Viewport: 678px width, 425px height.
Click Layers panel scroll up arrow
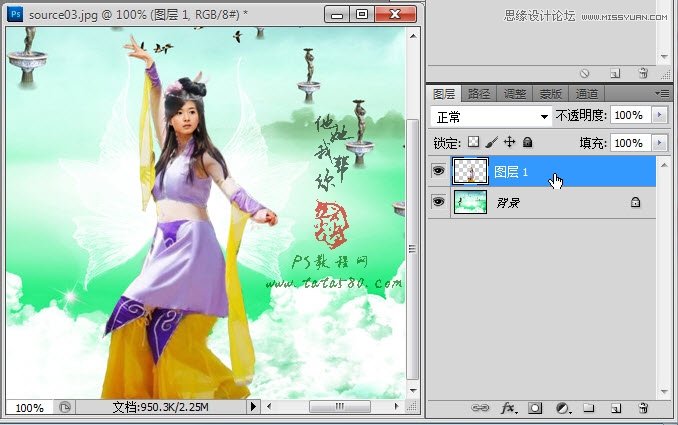tap(664, 165)
